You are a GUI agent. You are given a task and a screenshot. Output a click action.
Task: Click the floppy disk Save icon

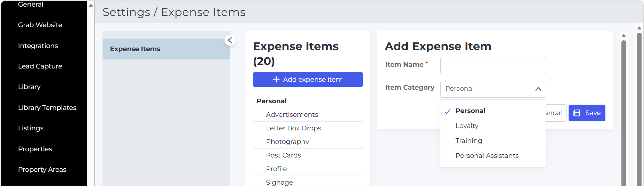click(x=577, y=113)
